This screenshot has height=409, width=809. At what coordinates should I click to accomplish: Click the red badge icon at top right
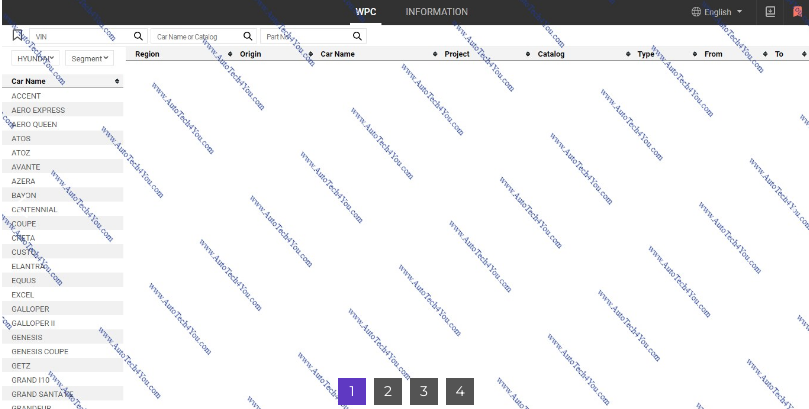tap(797, 12)
